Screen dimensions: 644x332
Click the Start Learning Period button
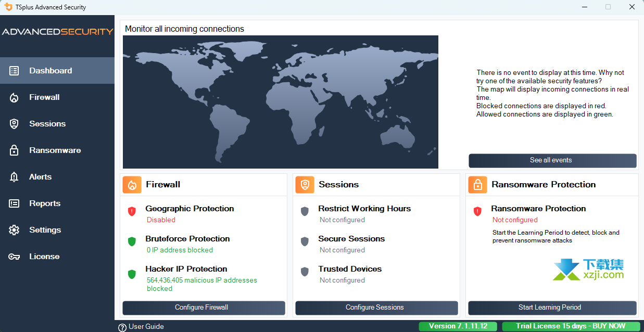552,308
